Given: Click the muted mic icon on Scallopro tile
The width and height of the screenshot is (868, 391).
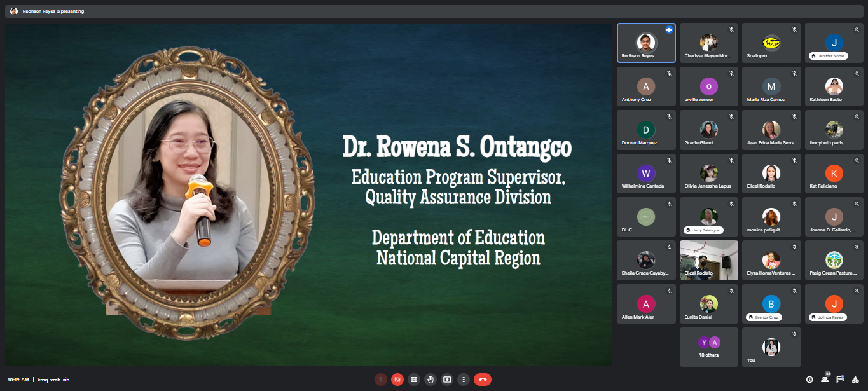Looking at the screenshot, I should coord(794,30).
